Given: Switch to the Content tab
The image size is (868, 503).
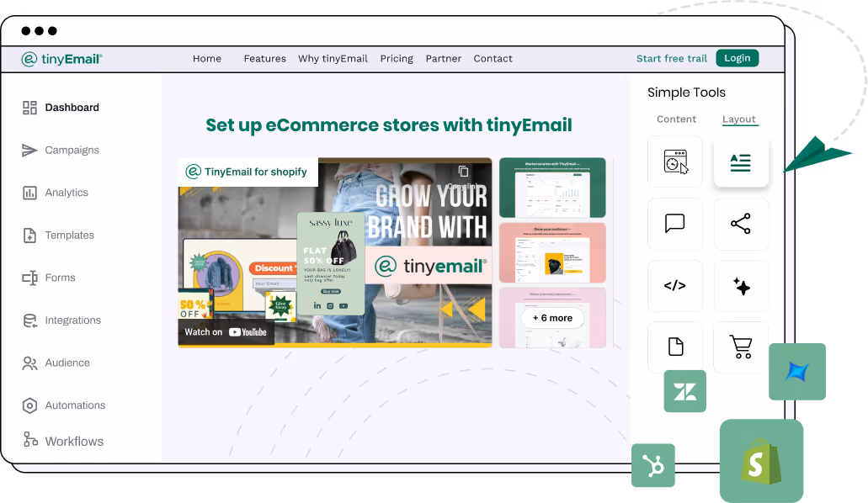Looking at the screenshot, I should (x=676, y=119).
